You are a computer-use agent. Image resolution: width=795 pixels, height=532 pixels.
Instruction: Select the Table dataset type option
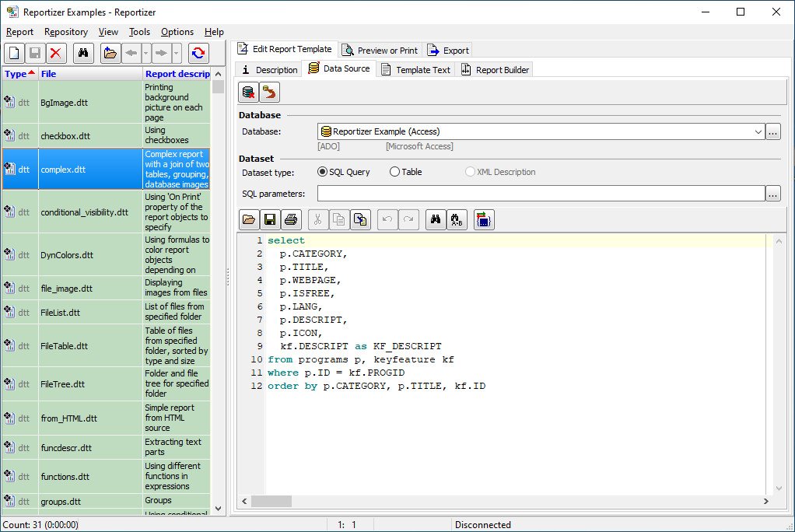pos(394,172)
